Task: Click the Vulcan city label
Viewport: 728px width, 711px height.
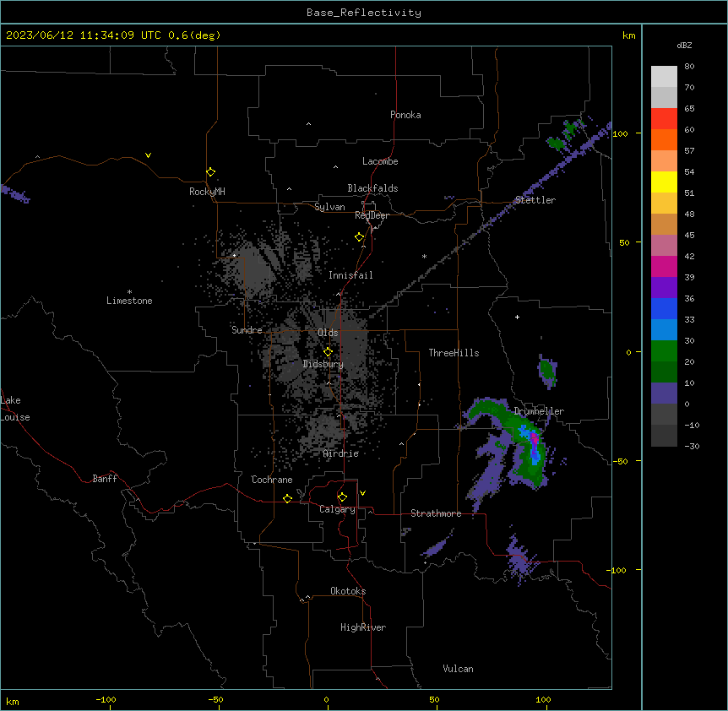Action: (459, 669)
